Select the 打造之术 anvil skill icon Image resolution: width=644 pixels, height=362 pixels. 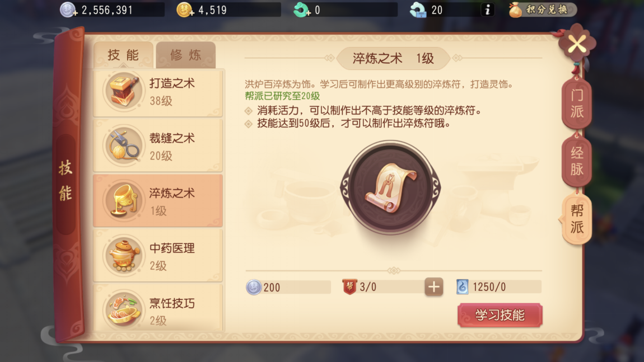(x=124, y=91)
